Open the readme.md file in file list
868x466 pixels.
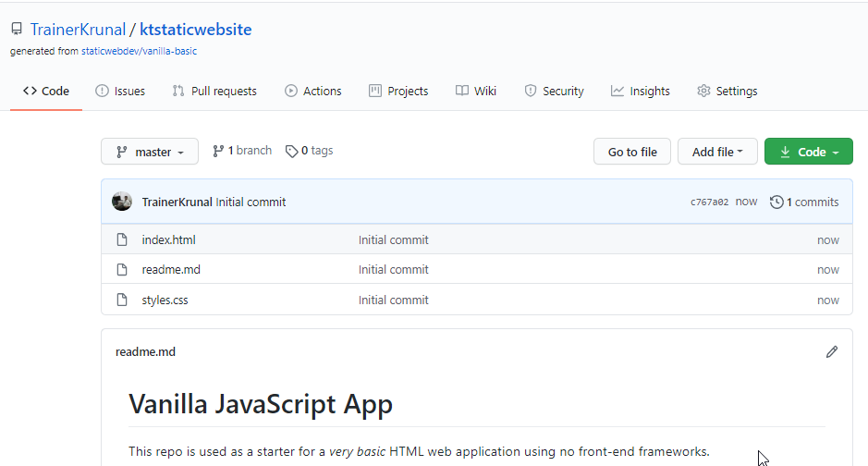[x=171, y=270]
